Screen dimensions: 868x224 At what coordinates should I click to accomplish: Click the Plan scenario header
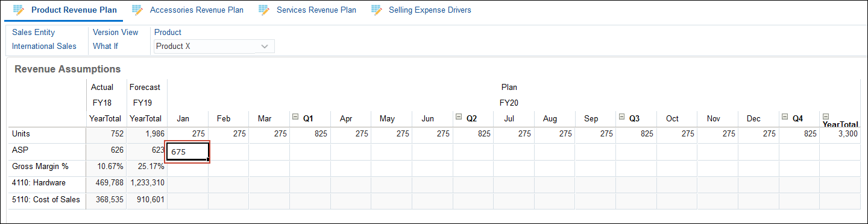coord(509,87)
